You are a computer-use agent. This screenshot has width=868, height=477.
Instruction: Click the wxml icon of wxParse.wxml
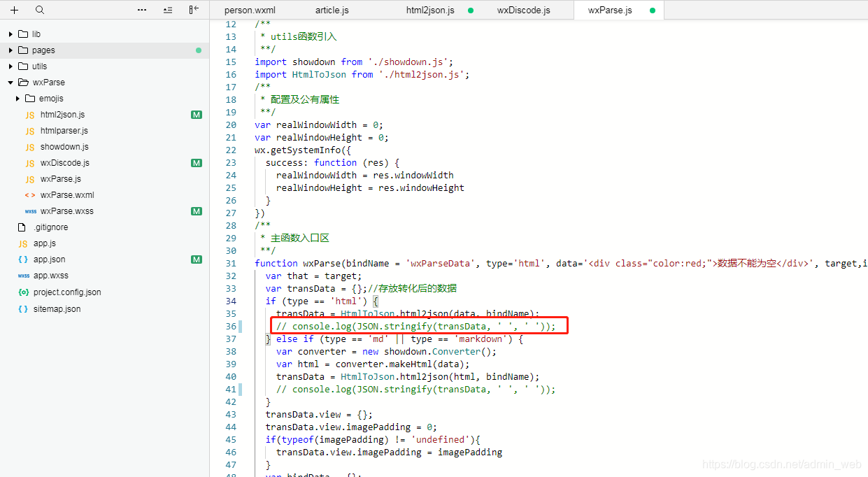tap(30, 195)
